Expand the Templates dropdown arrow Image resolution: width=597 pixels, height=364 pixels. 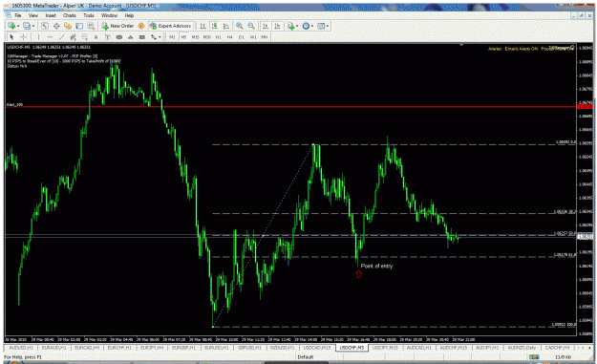pos(328,26)
